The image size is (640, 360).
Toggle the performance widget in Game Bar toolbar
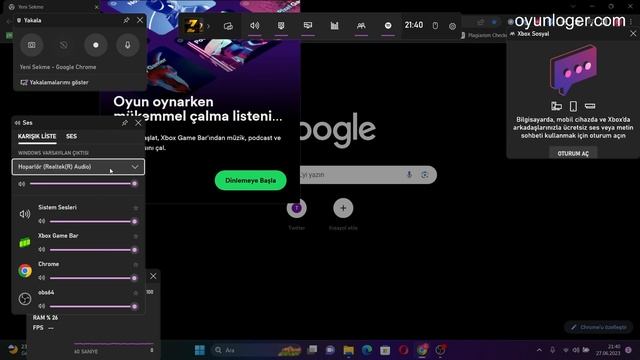pos(308,26)
